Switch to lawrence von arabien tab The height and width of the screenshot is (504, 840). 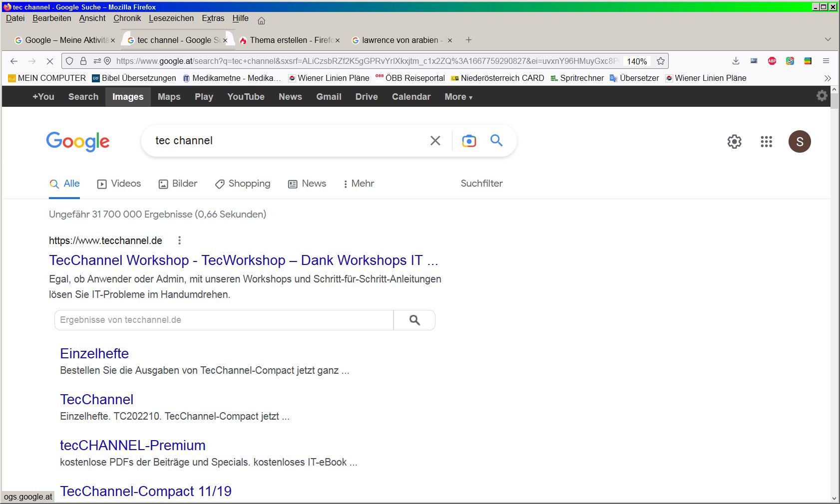point(400,40)
